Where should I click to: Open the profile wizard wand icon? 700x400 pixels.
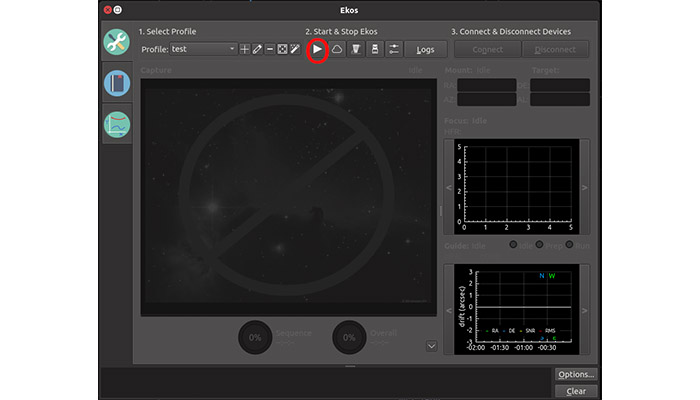tap(295, 49)
